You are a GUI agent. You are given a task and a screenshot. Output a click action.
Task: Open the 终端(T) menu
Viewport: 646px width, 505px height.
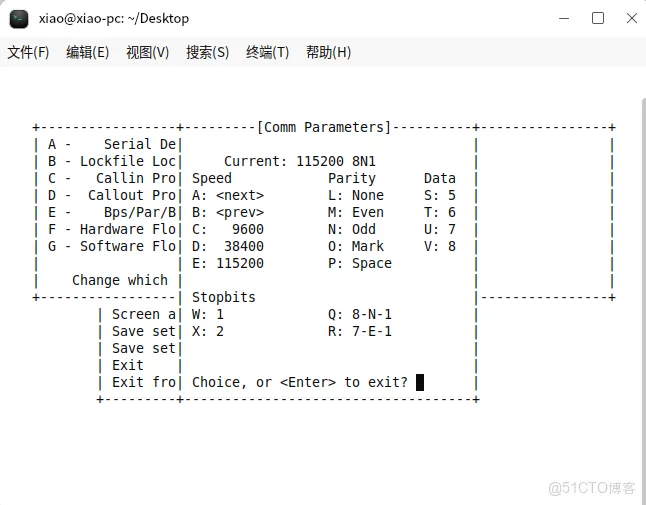pyautogui.click(x=268, y=52)
